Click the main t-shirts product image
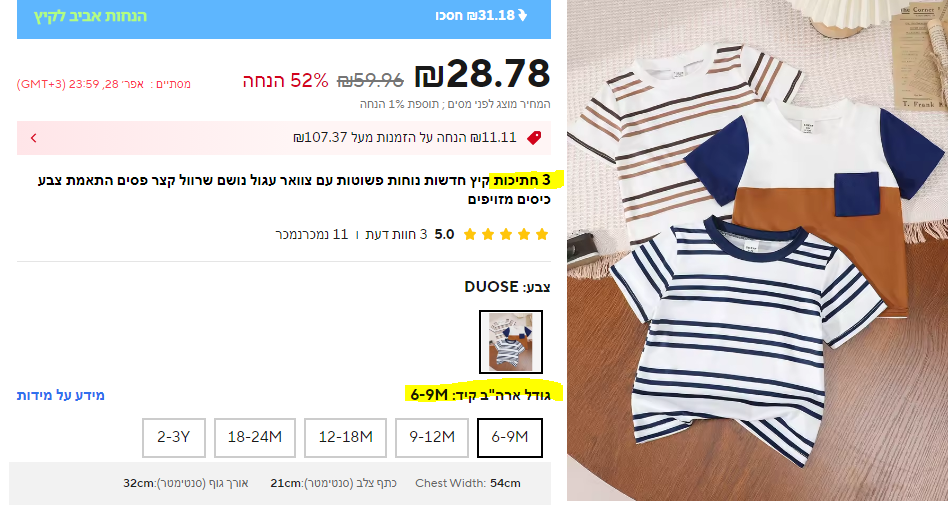Image resolution: width=948 pixels, height=508 pixels. point(757,250)
